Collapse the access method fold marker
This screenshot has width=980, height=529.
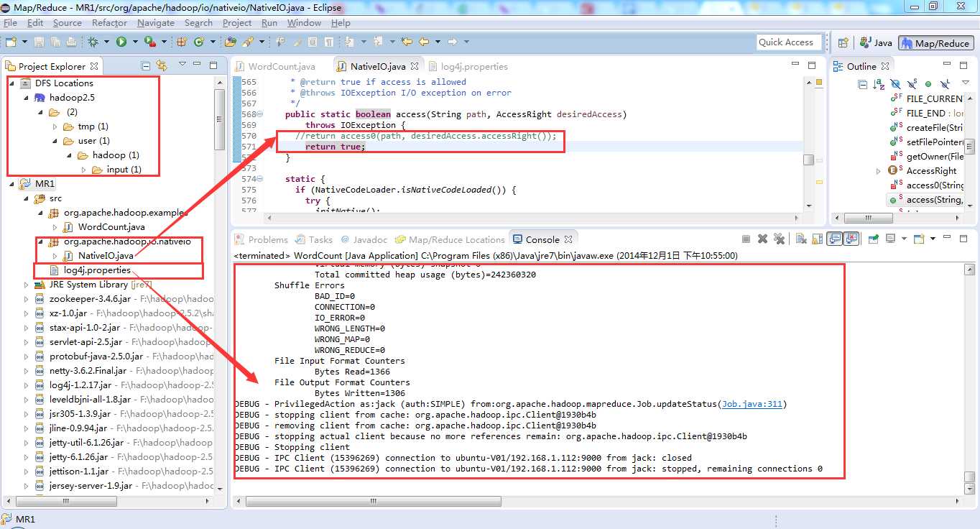[260, 114]
